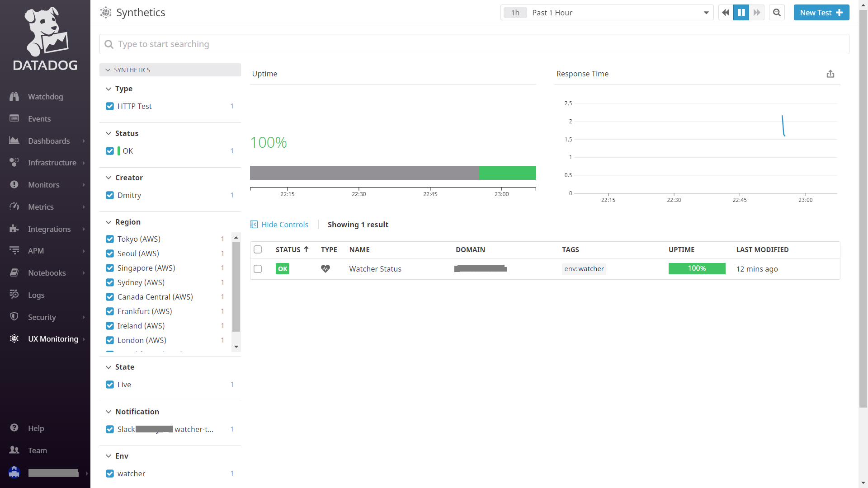Uncheck Tokyo (AWS) region
Viewport: 868px width, 488px height.
[x=110, y=239]
